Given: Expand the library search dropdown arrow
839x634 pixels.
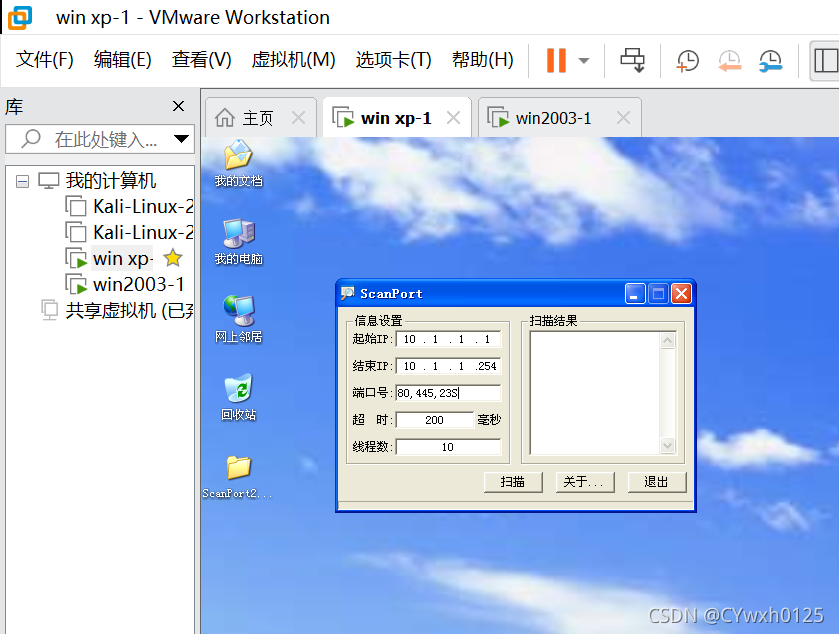Looking at the screenshot, I should [x=182, y=139].
